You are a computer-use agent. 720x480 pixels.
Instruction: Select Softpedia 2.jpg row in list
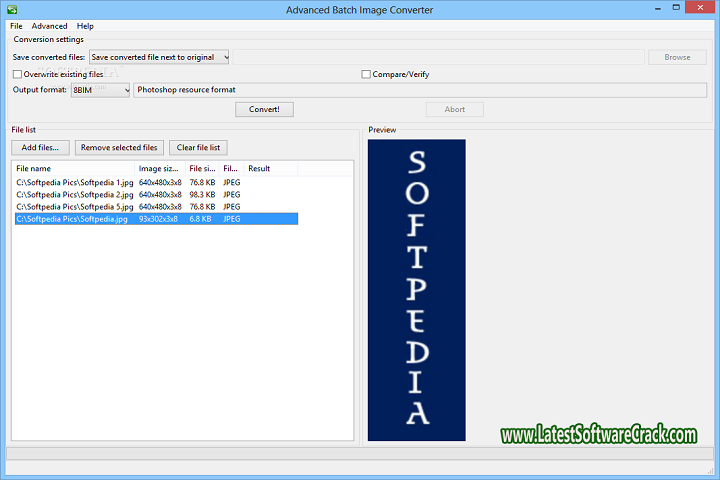[75, 194]
